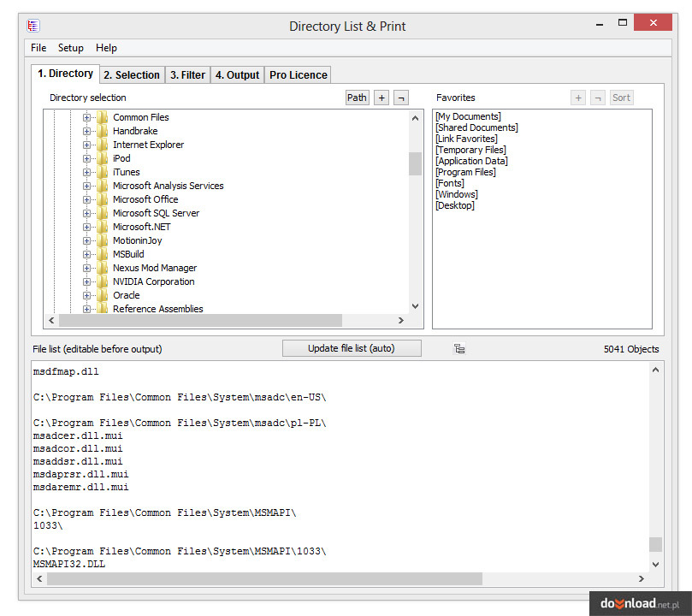The image size is (692, 616).
Task: Open the Help menu
Action: point(106,48)
